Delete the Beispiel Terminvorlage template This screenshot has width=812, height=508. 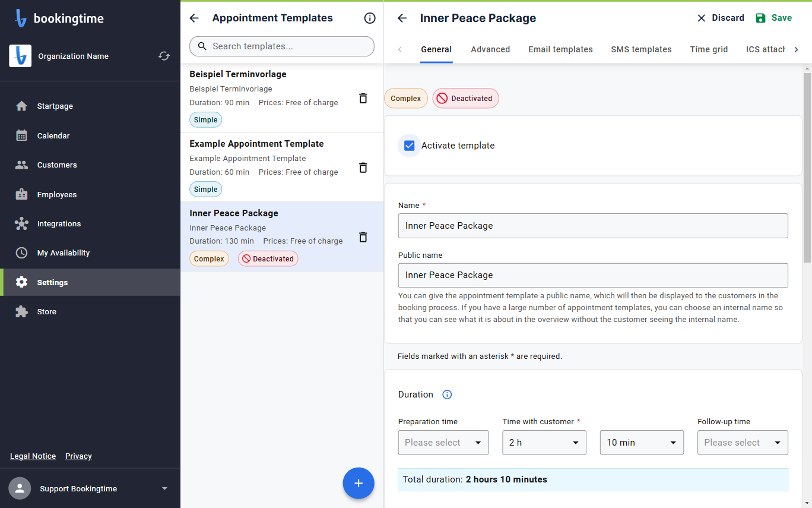coord(363,98)
